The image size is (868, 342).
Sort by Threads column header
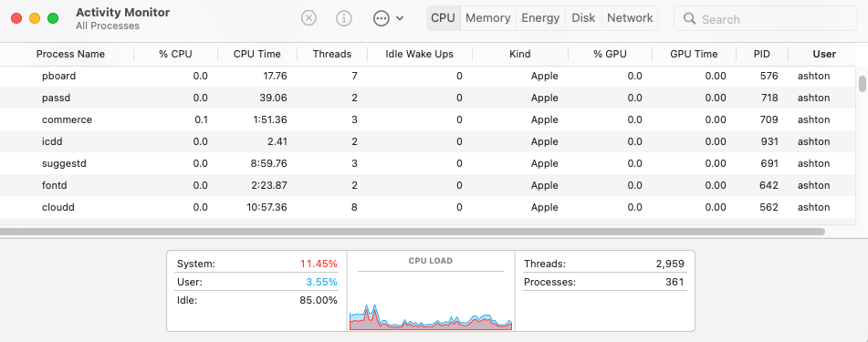(x=332, y=54)
